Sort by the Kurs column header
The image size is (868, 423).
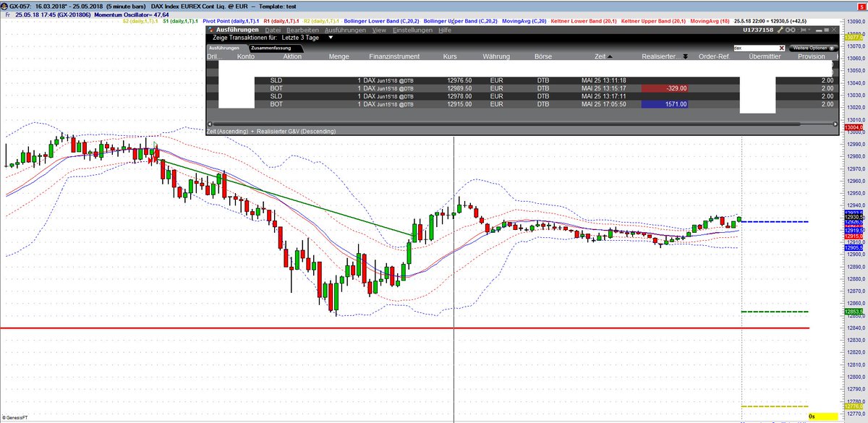point(451,56)
